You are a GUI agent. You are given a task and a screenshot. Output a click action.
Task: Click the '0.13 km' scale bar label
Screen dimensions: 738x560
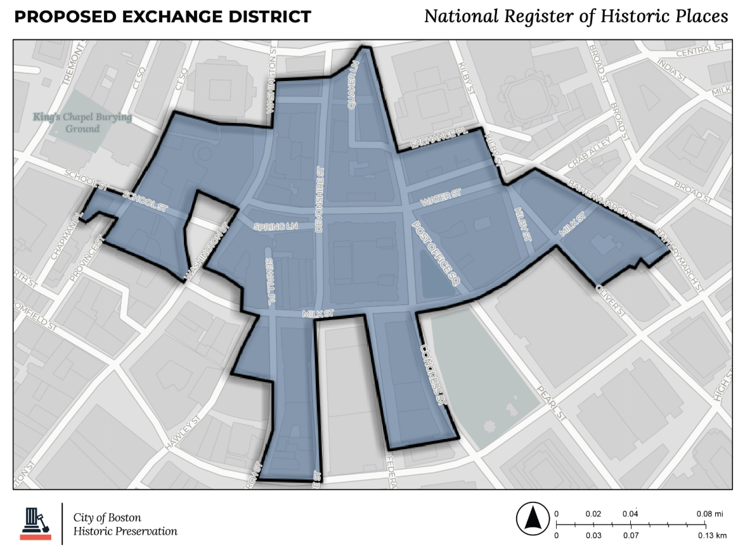pyautogui.click(x=712, y=535)
